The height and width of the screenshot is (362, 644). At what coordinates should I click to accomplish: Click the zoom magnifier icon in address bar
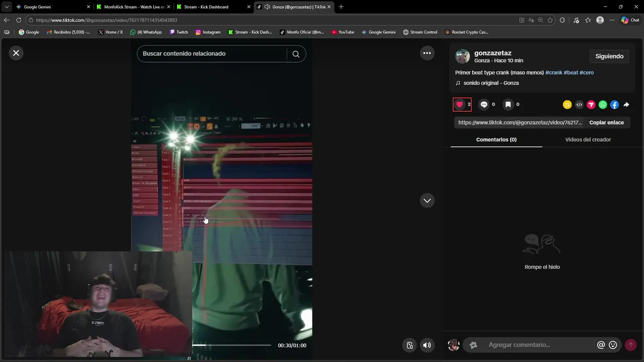click(540, 20)
